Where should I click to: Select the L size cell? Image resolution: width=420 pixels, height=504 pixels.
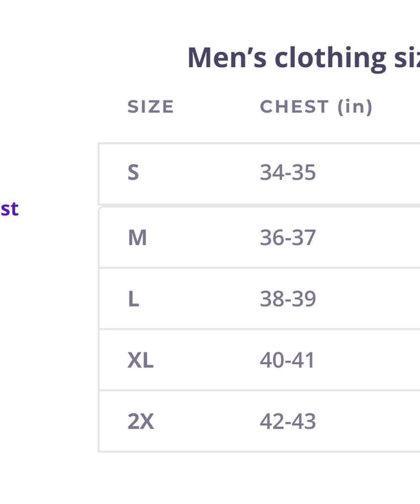pos(133,299)
